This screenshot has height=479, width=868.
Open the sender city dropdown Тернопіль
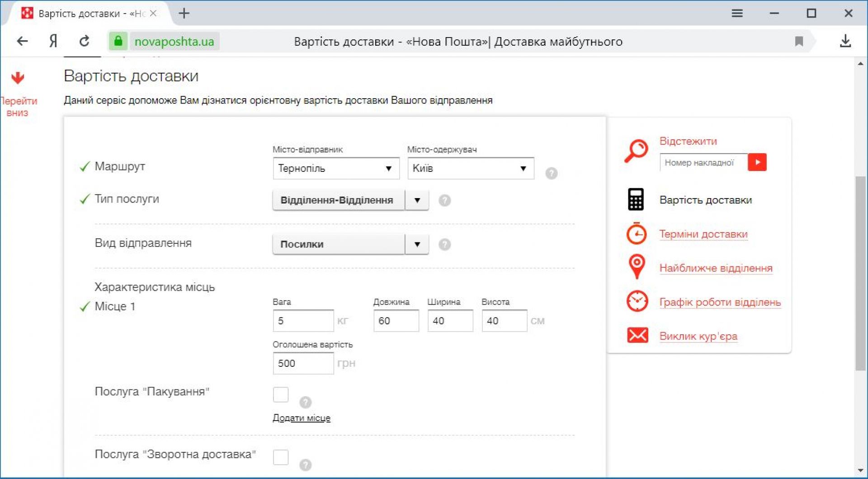(x=336, y=169)
